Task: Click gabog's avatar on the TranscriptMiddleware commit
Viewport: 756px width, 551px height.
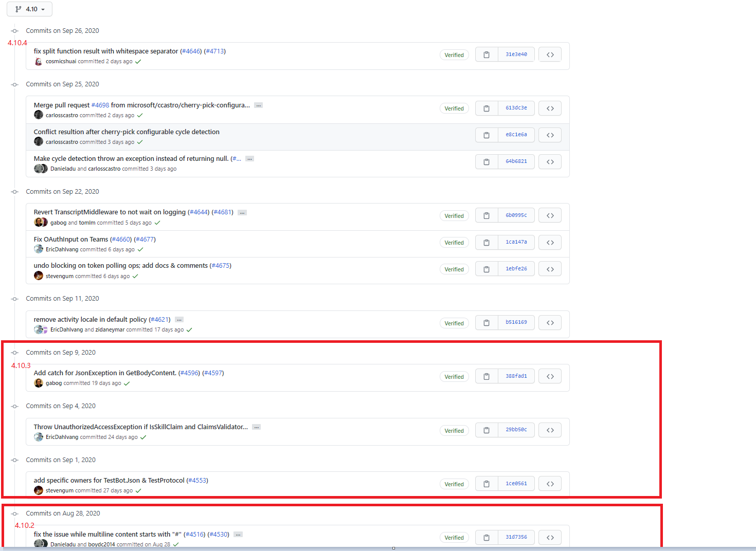Action: 38,222
